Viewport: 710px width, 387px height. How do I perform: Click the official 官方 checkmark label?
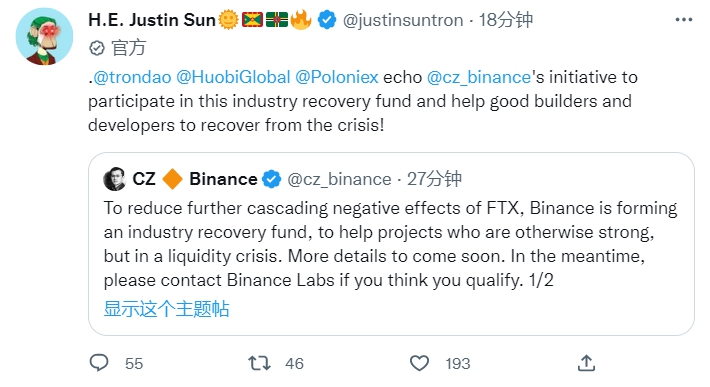pos(118,48)
